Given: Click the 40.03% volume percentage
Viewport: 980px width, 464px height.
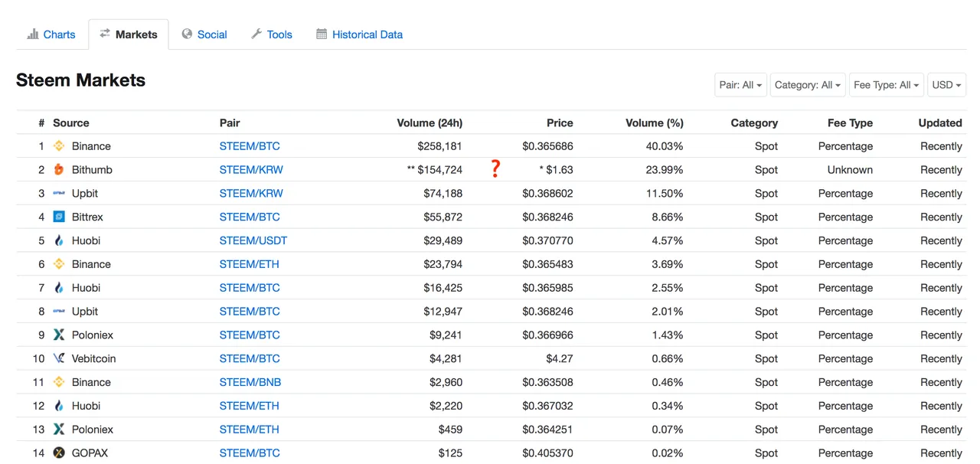Looking at the screenshot, I should click(665, 146).
